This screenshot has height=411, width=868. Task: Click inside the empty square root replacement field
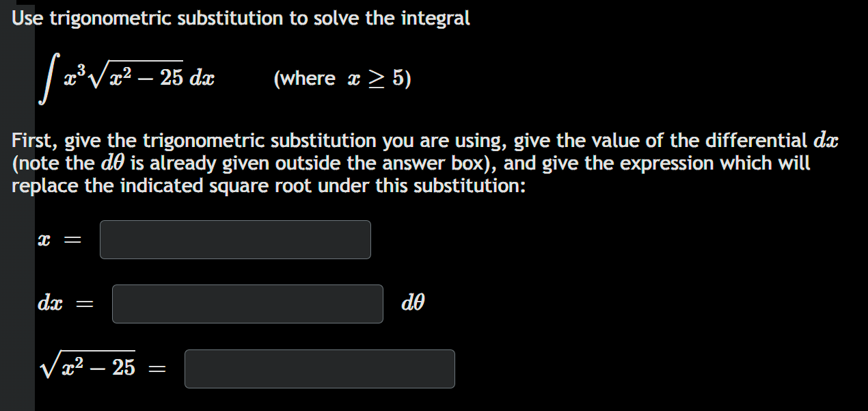click(x=319, y=369)
